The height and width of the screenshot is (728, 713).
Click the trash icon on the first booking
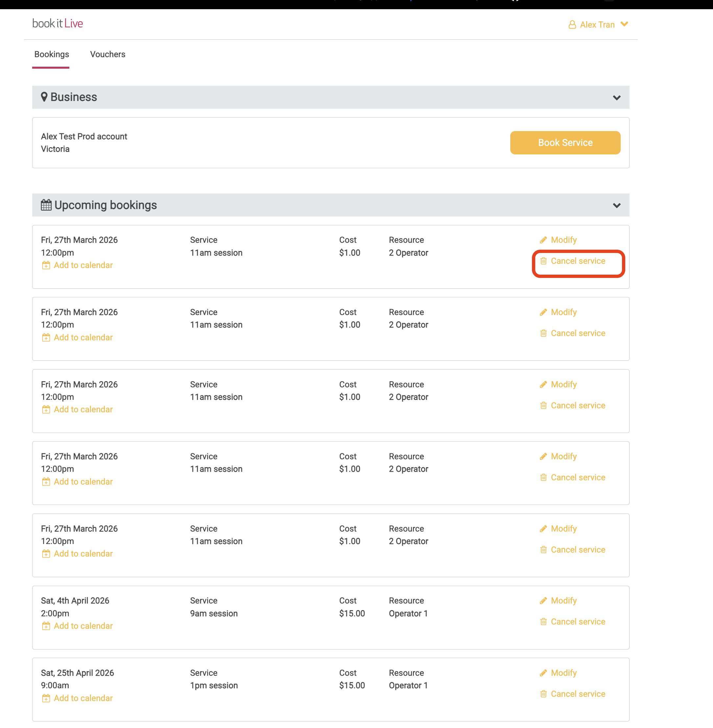coord(543,261)
